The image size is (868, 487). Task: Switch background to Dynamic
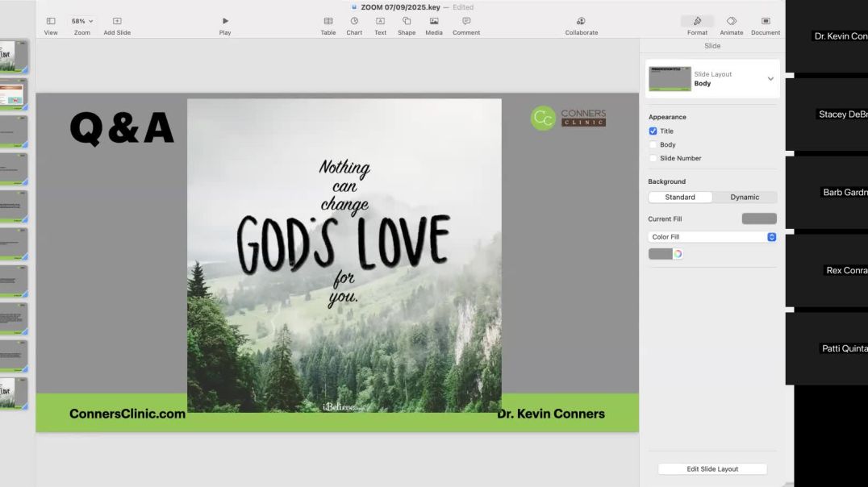click(745, 197)
